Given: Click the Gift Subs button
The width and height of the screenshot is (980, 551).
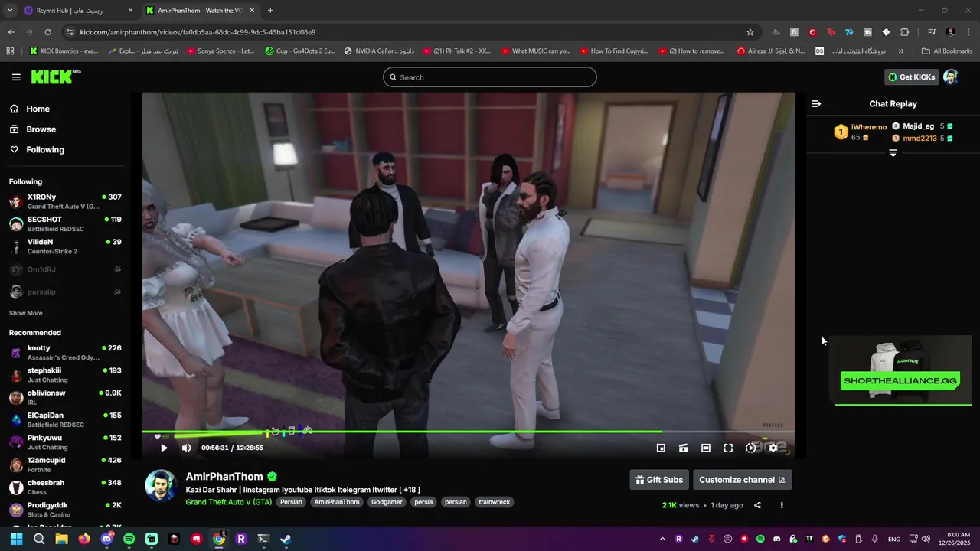Looking at the screenshot, I should click(x=659, y=480).
